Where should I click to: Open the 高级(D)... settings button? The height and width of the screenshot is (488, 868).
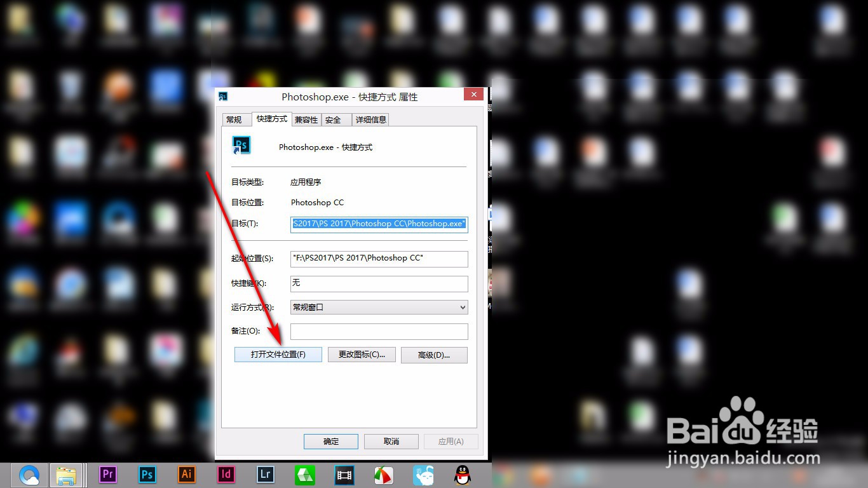pos(434,355)
